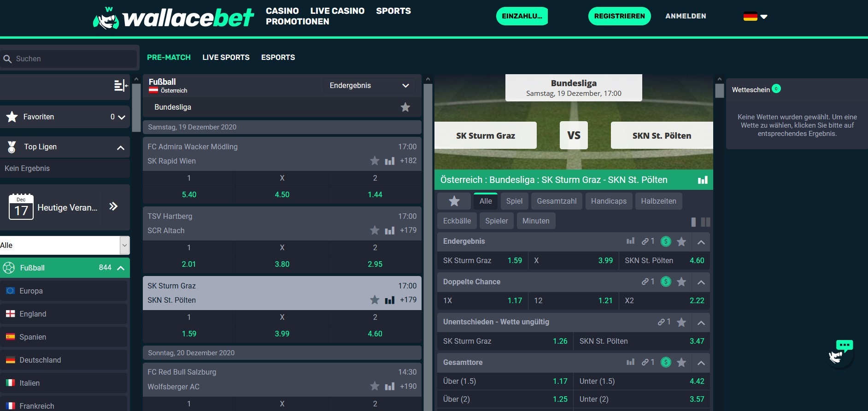This screenshot has height=411, width=868.
Task: Open Heutige Veranstaltungen for Dec 17
Action: (x=65, y=207)
